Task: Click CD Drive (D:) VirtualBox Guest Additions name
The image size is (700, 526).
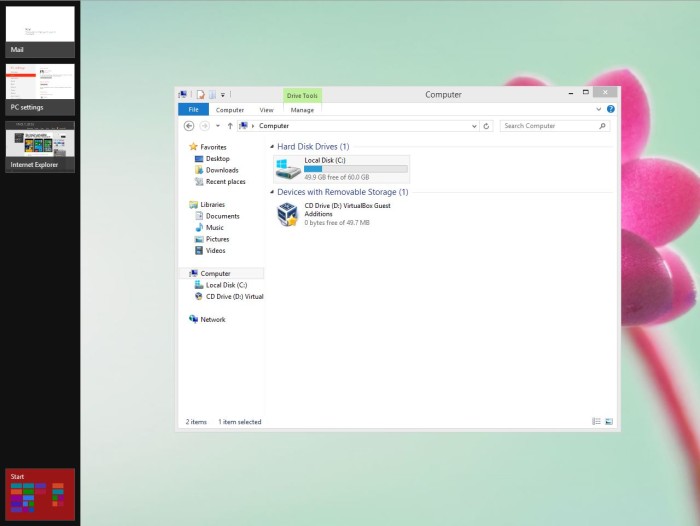Action: pos(347,210)
